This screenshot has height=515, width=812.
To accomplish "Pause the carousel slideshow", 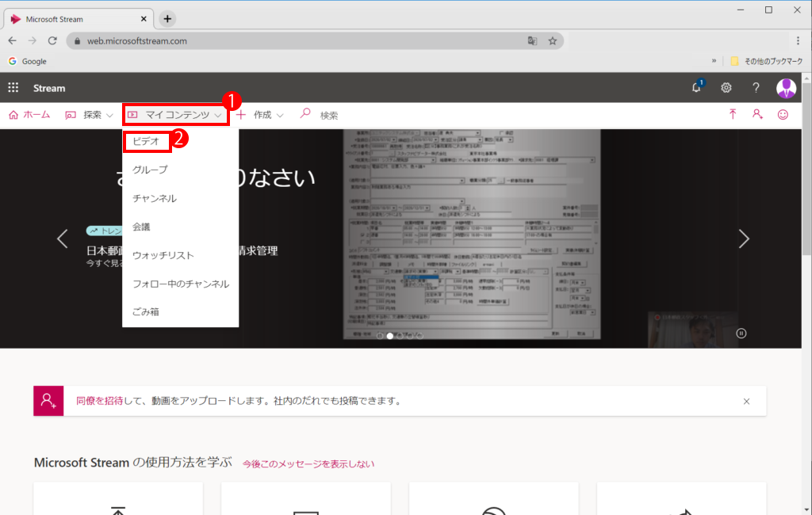I will (741, 334).
